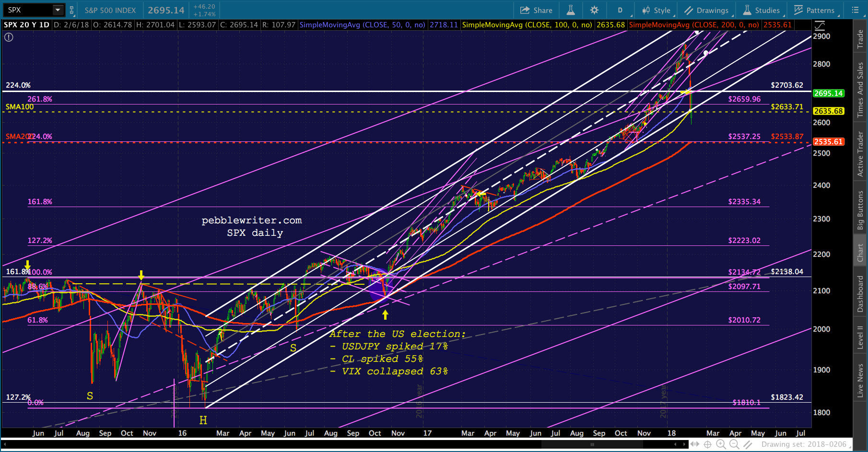868x452 pixels.
Task: Click the $2223.02 Fibonacci price label
Action: click(744, 241)
